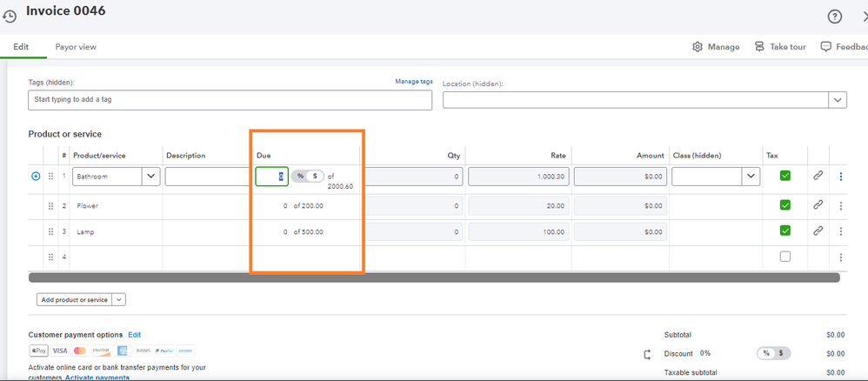Switch to the Payor view tab
Viewport: 868px width, 381px height.
(76, 47)
